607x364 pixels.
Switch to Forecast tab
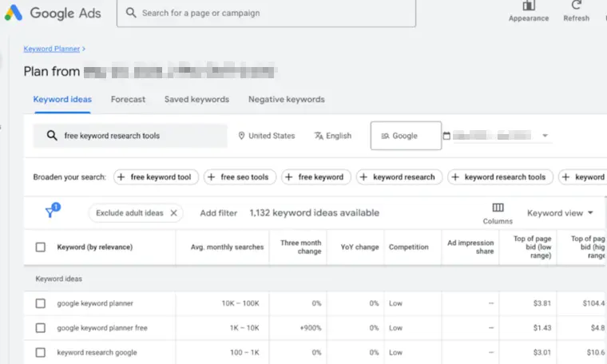tap(128, 100)
